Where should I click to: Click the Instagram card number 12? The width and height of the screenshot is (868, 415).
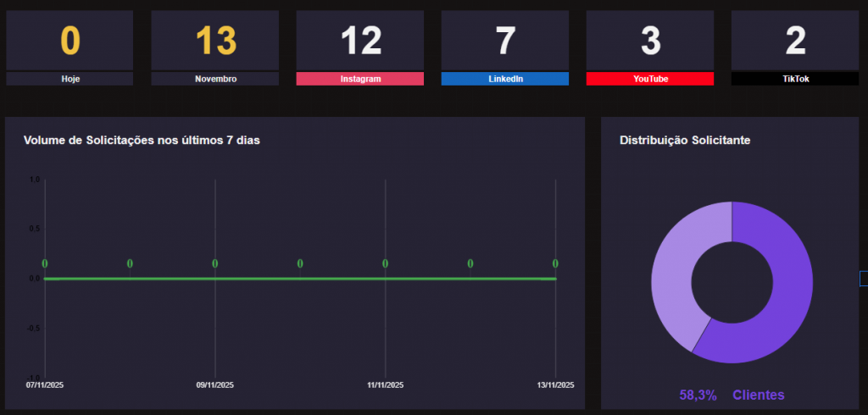[359, 41]
